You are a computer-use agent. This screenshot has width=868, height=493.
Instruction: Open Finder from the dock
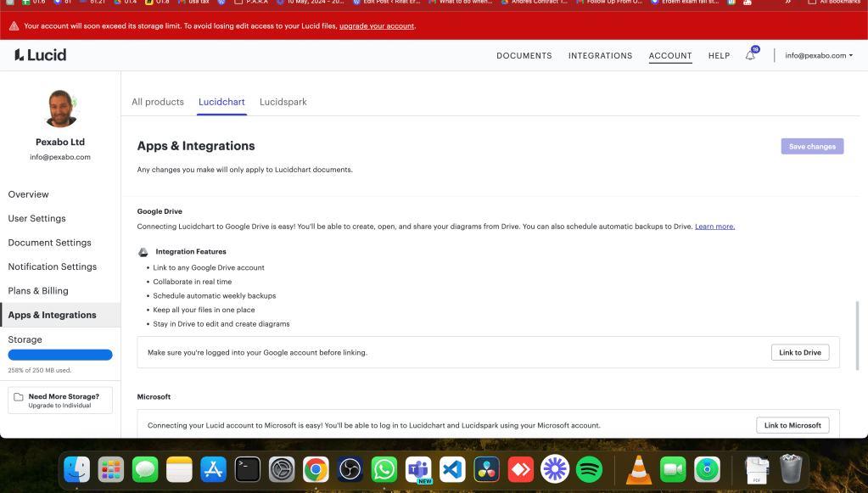76,470
